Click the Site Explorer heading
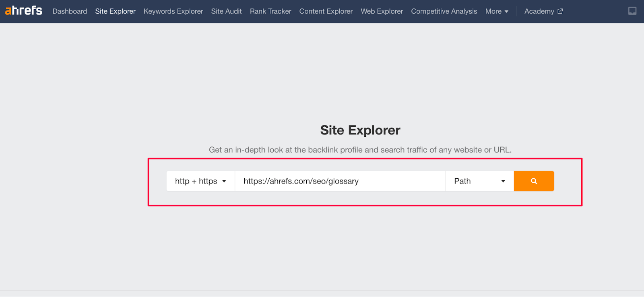The width and height of the screenshot is (644, 297). click(x=360, y=130)
